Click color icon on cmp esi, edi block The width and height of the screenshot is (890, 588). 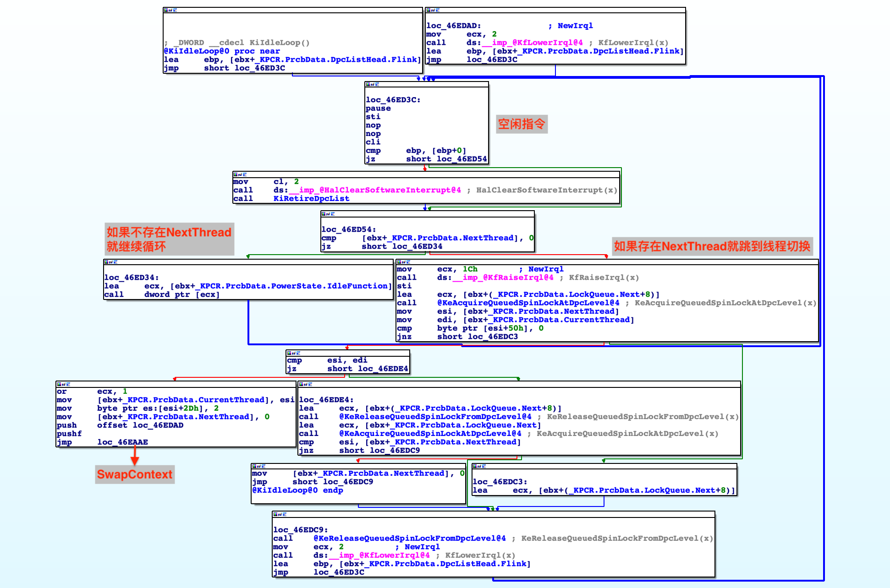[x=289, y=353]
